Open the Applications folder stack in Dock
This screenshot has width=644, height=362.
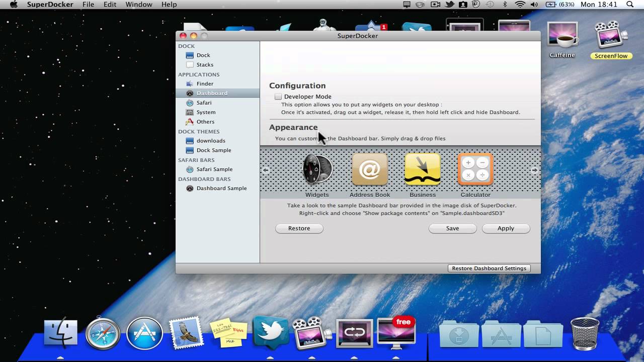click(x=501, y=334)
